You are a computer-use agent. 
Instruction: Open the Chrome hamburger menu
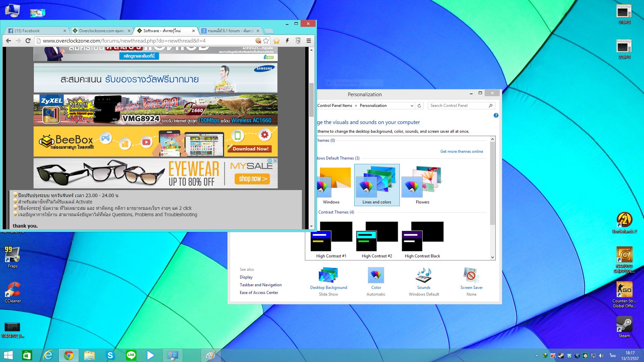309,41
